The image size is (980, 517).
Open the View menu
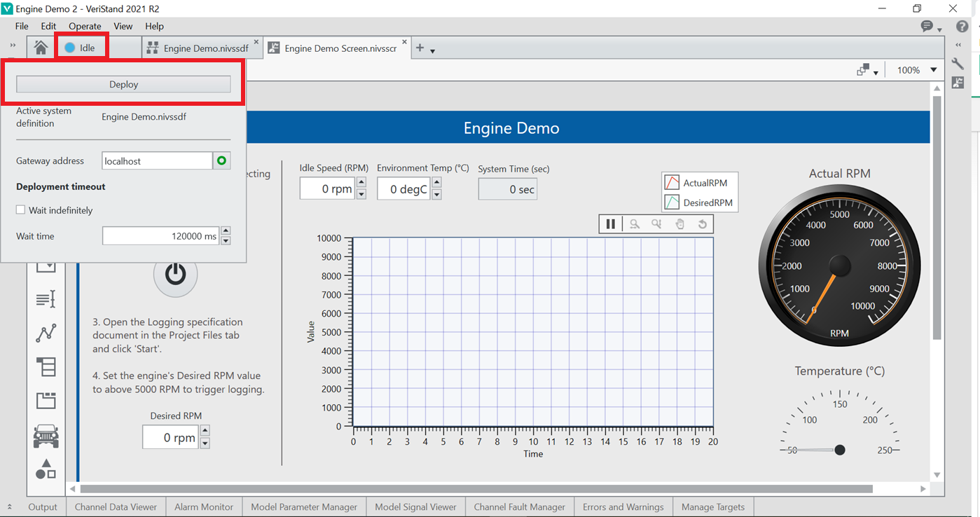point(123,26)
